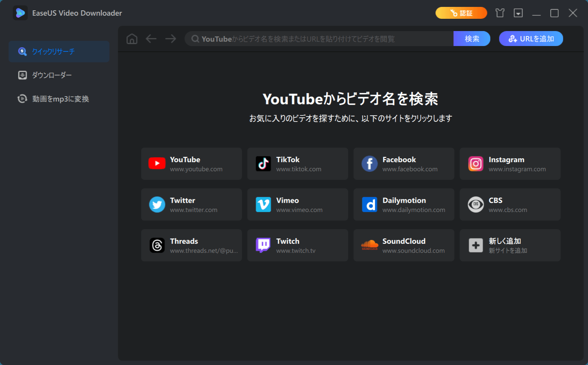The image size is (588, 365).
Task: Click the magnifier icon in search bar
Action: [195, 39]
